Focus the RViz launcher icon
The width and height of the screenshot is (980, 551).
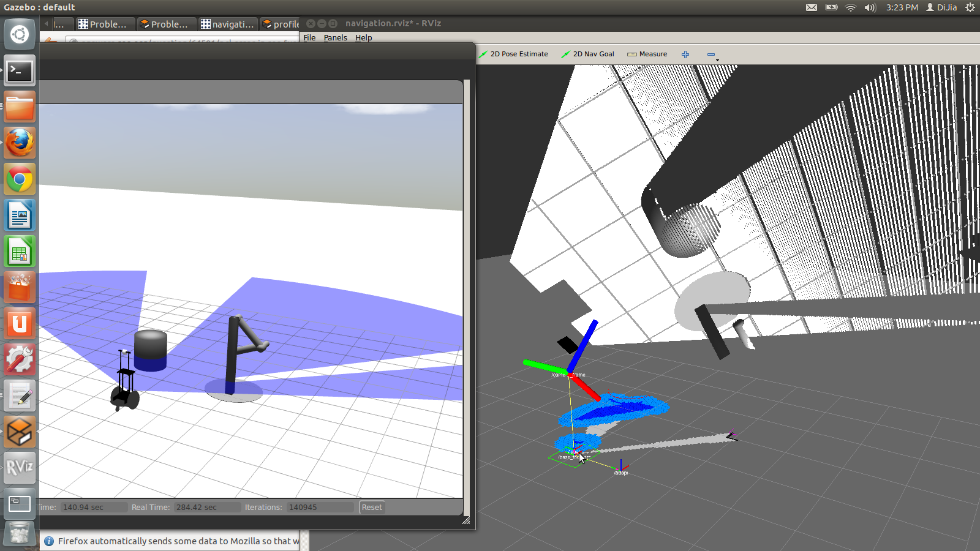[x=20, y=468]
